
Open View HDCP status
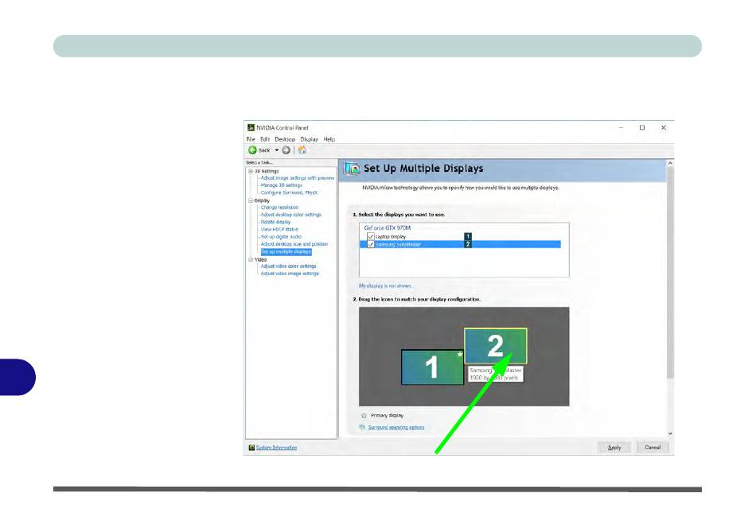pos(279,229)
